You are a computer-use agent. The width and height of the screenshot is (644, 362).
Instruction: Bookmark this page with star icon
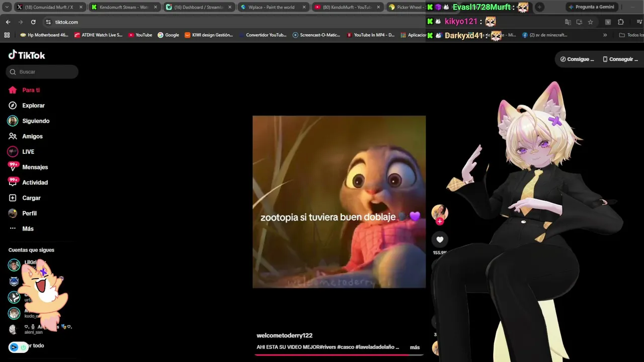coord(590,22)
